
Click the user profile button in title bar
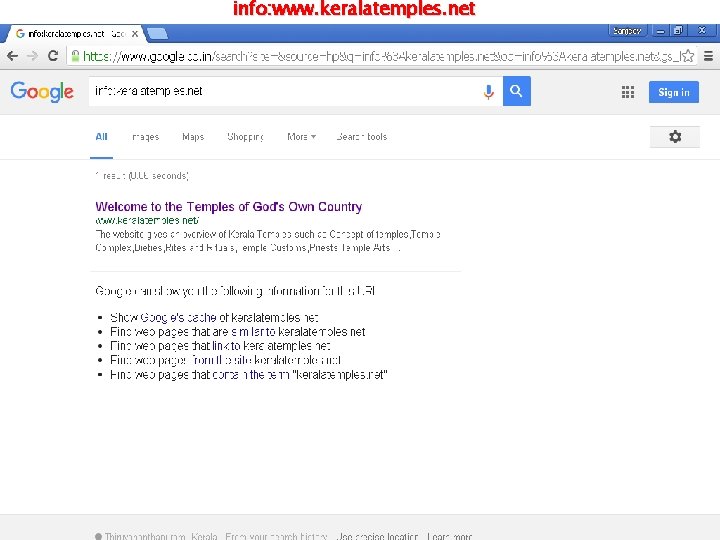[x=627, y=31]
